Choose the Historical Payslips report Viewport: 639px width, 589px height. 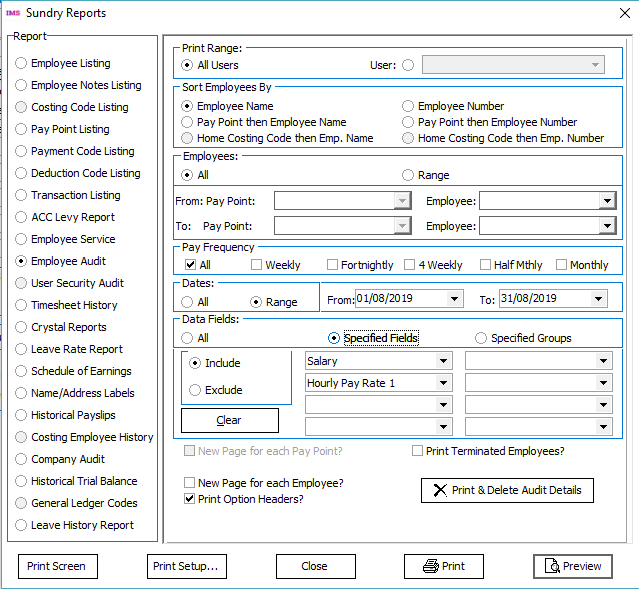(22, 415)
